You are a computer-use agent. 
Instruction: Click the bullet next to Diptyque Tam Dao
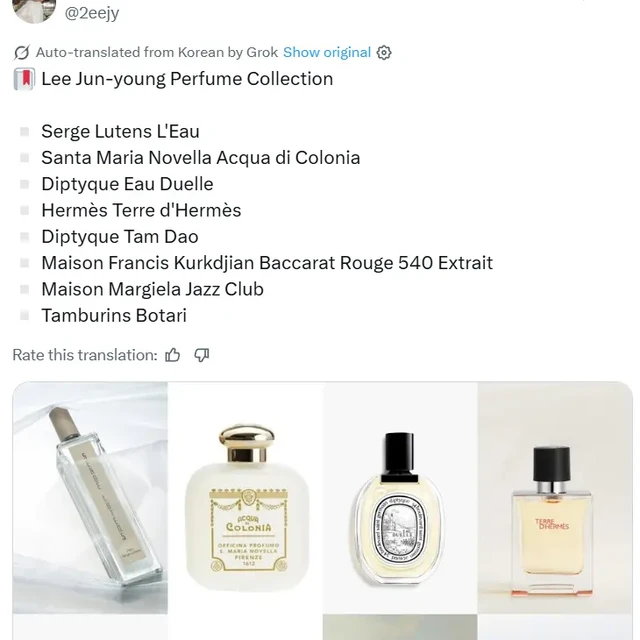point(24,237)
